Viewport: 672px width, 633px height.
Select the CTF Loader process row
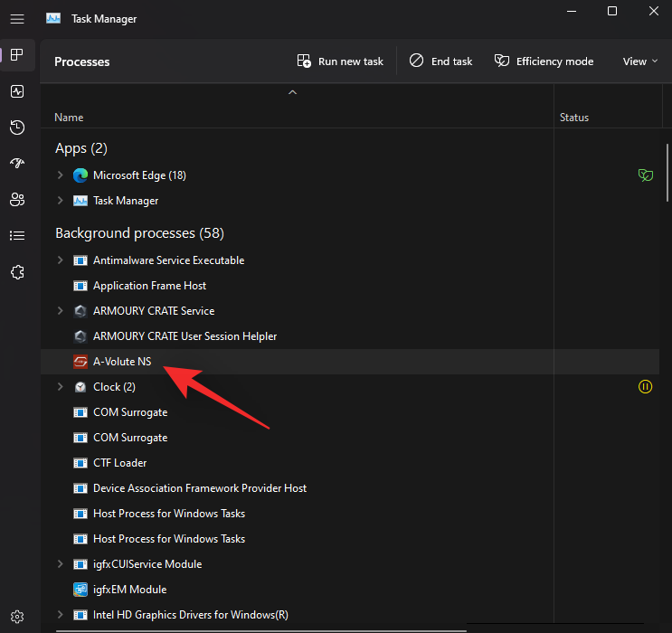tap(119, 463)
